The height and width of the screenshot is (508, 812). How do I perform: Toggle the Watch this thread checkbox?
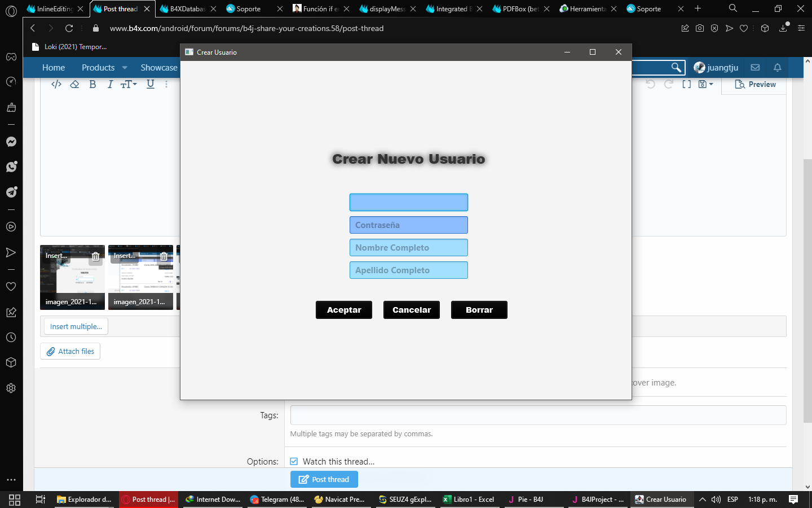(x=294, y=461)
